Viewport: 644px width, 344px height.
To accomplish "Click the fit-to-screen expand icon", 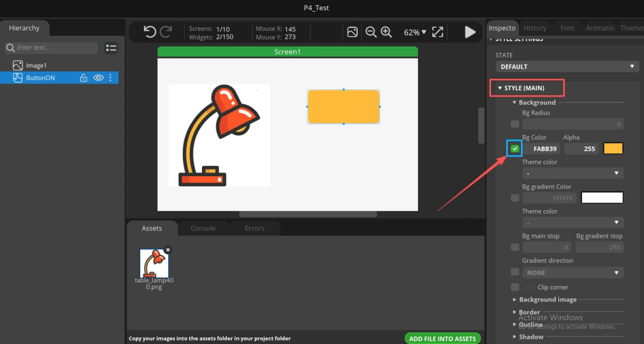I will point(438,32).
